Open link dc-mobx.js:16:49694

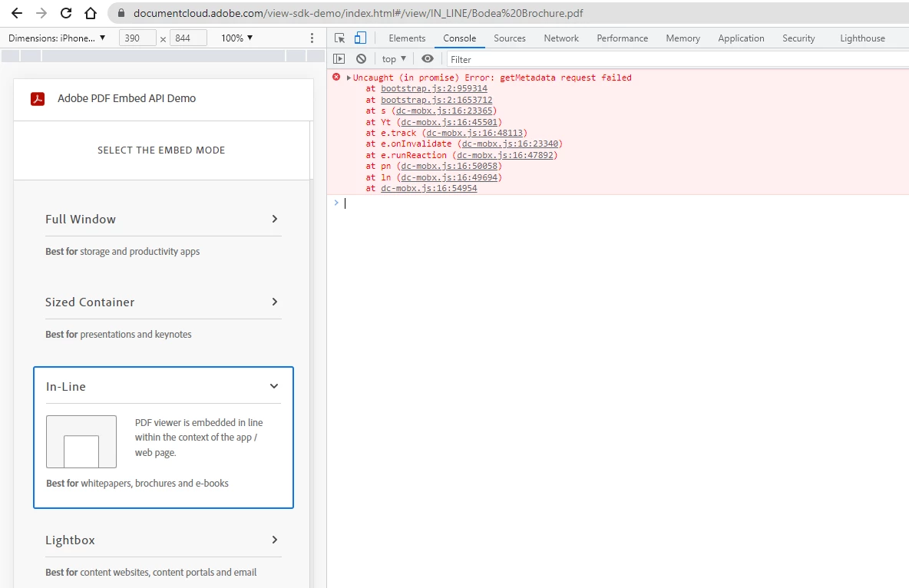click(449, 177)
